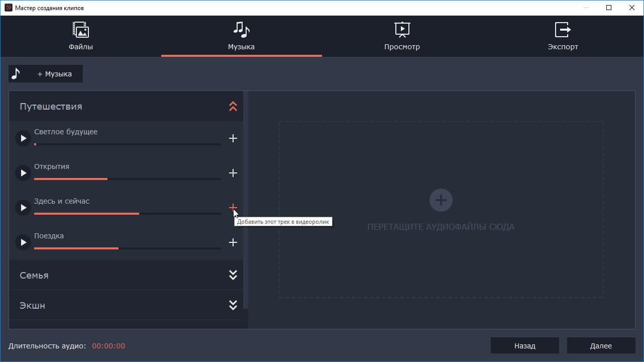Image resolution: width=644 pixels, height=362 pixels.
Task: Click ПЕРЕТАЩИТЕ АУДИОФАЙЛЫ СЮДА text
Action: (441, 227)
